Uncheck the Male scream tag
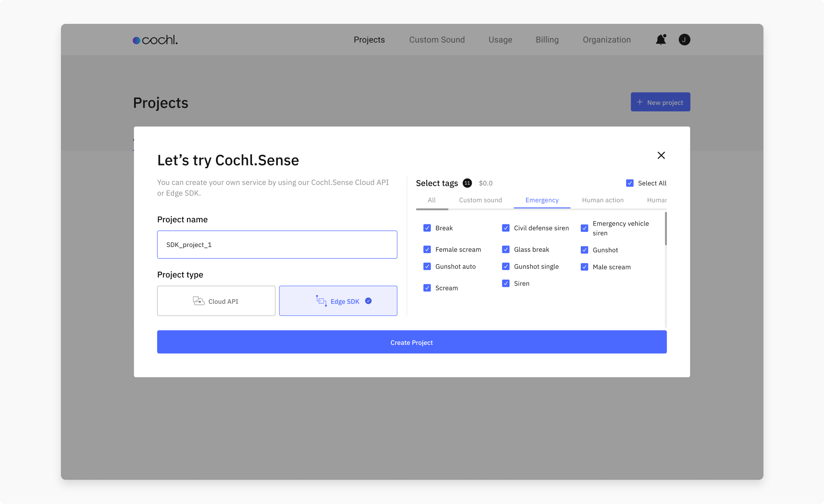The height and width of the screenshot is (504, 824). (x=584, y=267)
